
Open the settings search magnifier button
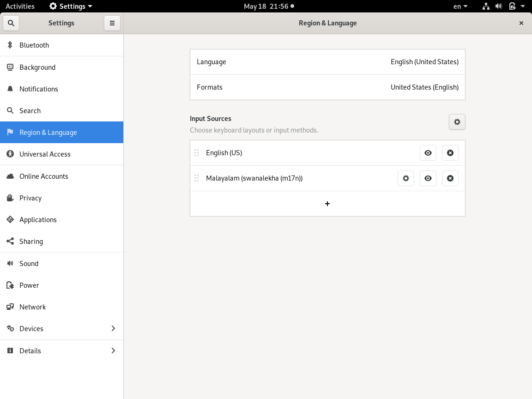click(11, 23)
